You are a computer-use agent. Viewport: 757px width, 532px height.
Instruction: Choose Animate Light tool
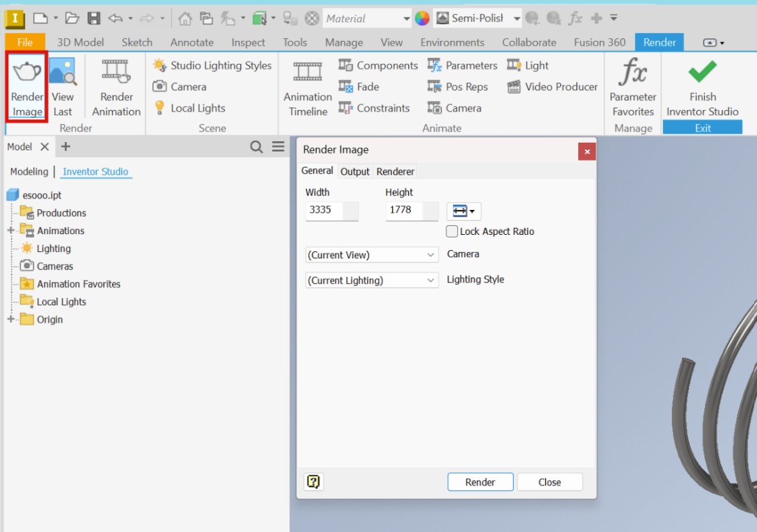coord(528,65)
